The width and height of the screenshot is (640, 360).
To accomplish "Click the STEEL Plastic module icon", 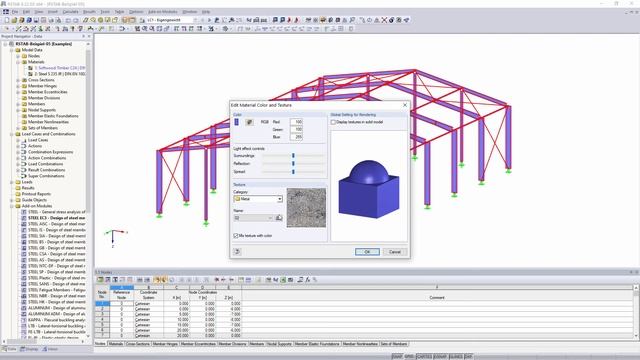I will pyautogui.click(x=24, y=278).
